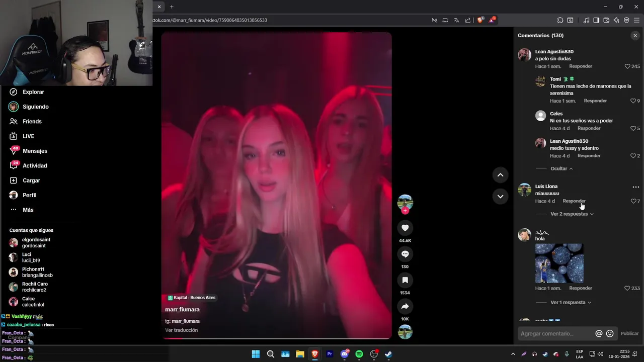
Task: Click the sound avatar disc below share
Action: click(x=405, y=332)
